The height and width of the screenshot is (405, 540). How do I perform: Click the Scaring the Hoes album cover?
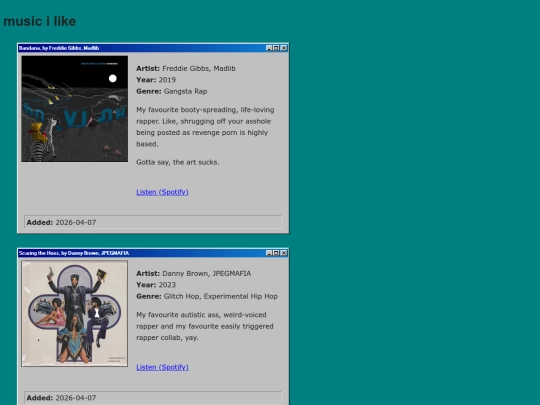[x=74, y=314]
